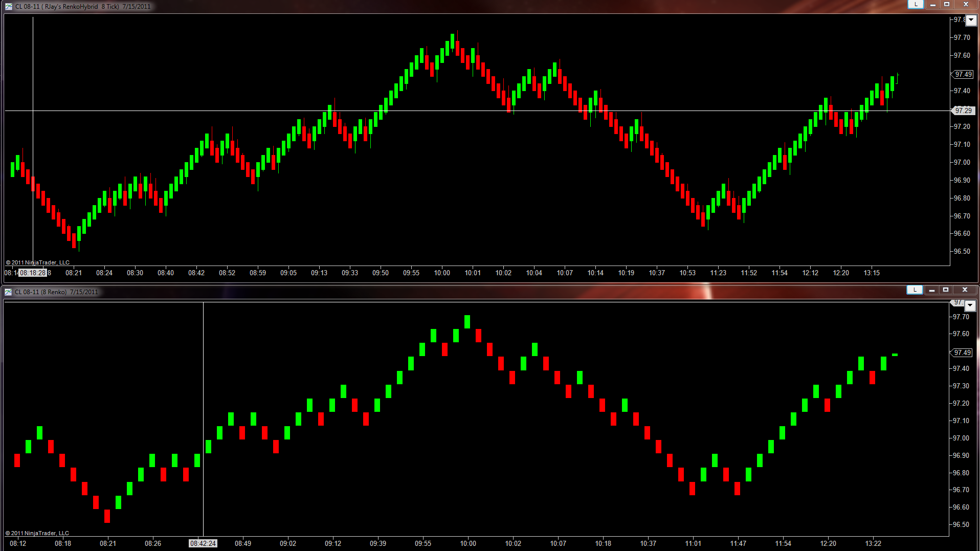Click the 97.49 price marker on bottom chart
Screen dimensions: 980x551
(x=962, y=353)
